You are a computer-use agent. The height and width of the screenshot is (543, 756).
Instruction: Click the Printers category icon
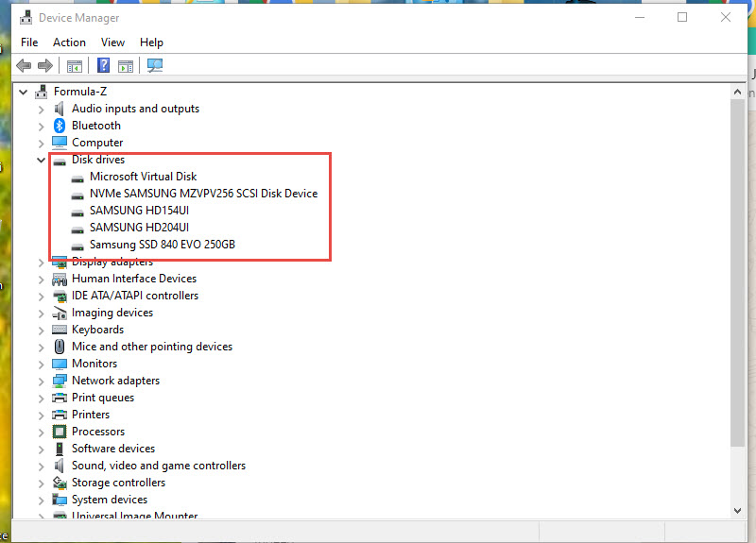pyautogui.click(x=60, y=415)
